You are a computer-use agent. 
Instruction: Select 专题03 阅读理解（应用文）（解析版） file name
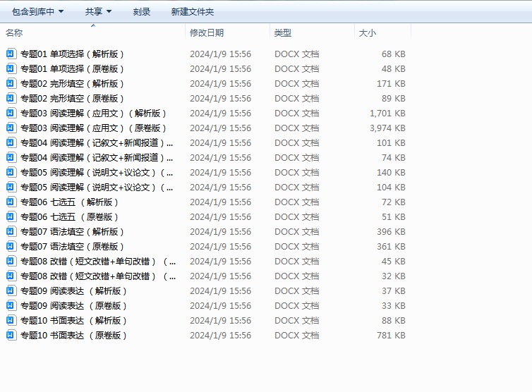click(x=94, y=114)
